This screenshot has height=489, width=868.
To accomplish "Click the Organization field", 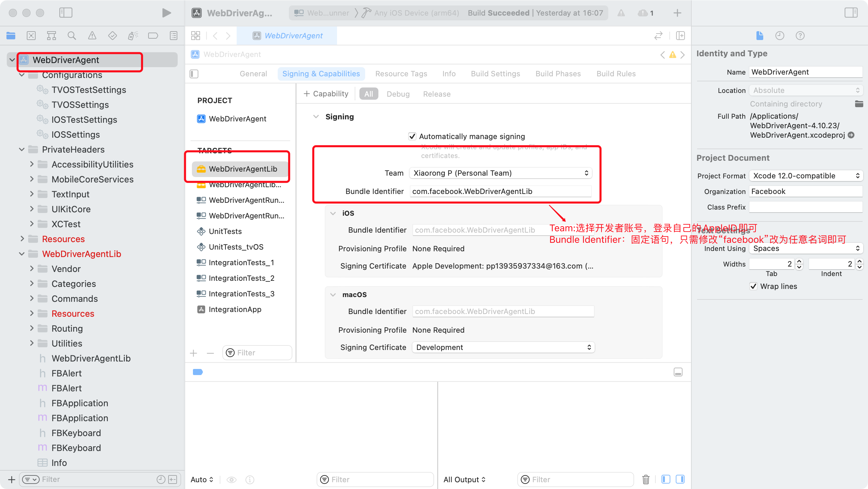I will click(x=806, y=191).
